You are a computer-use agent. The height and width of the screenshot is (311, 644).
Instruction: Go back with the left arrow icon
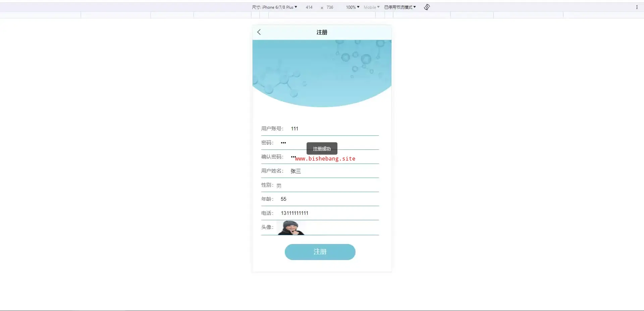click(x=259, y=32)
